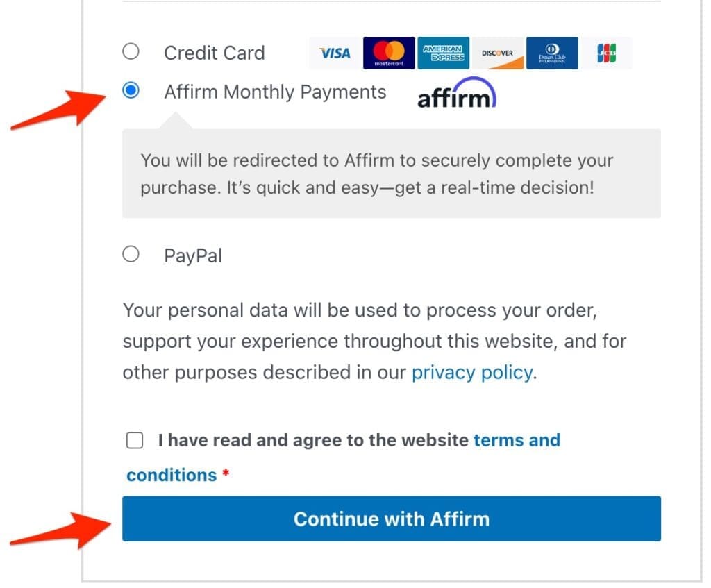The width and height of the screenshot is (711, 588).
Task: Check the terms and conditions checkbox
Action: click(135, 440)
